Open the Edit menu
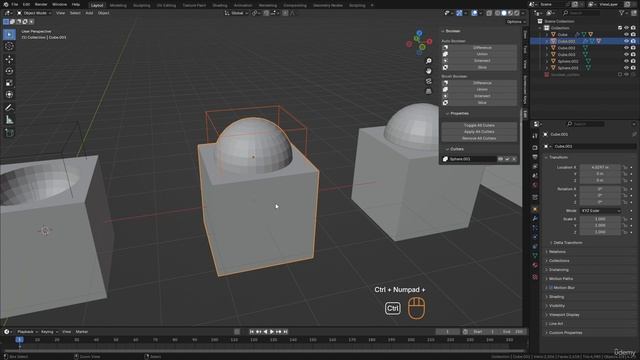This screenshot has width=640, height=360. [x=27, y=4]
